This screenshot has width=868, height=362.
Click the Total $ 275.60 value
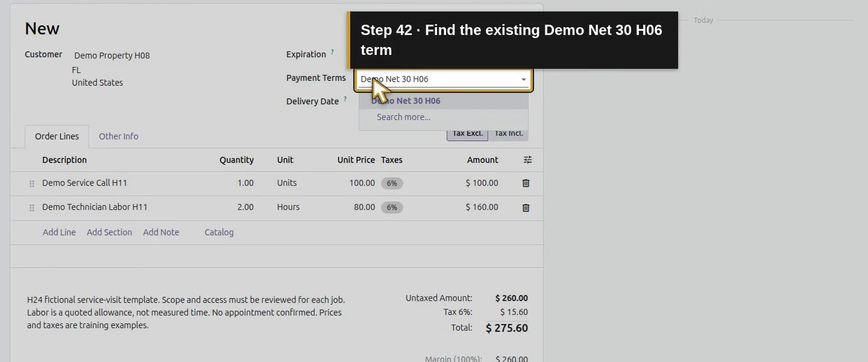tap(507, 328)
